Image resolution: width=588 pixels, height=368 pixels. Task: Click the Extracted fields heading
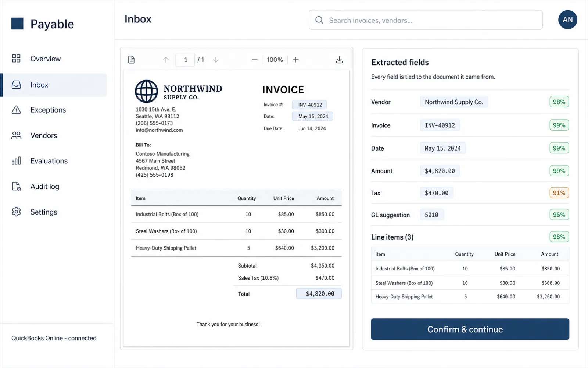[x=400, y=62]
